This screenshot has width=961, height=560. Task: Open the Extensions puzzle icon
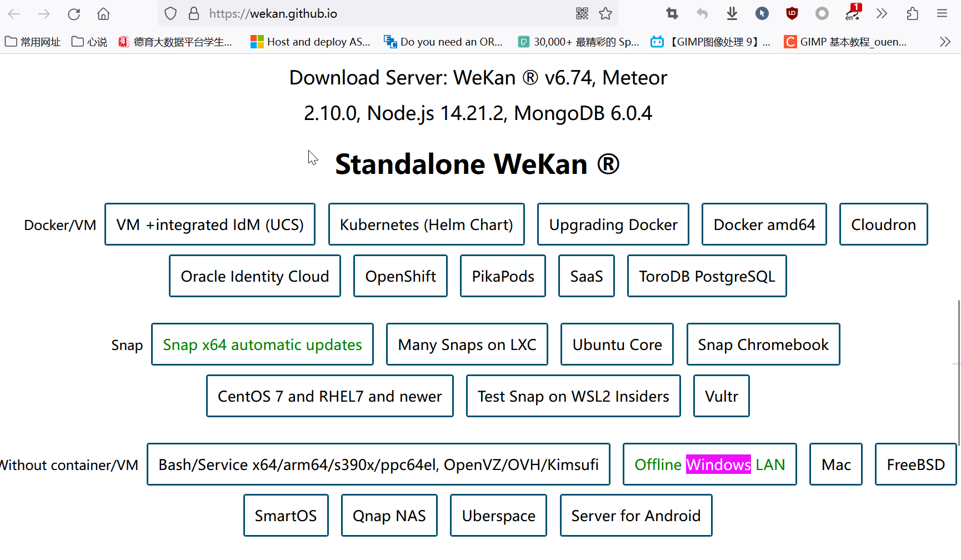click(x=912, y=14)
